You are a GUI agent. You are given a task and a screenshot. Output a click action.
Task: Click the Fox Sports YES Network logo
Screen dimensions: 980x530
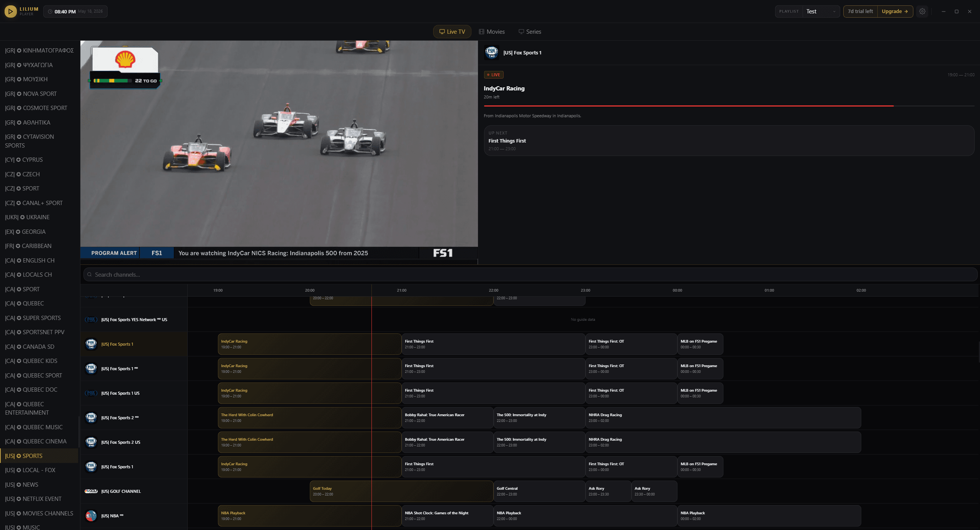[x=91, y=320]
